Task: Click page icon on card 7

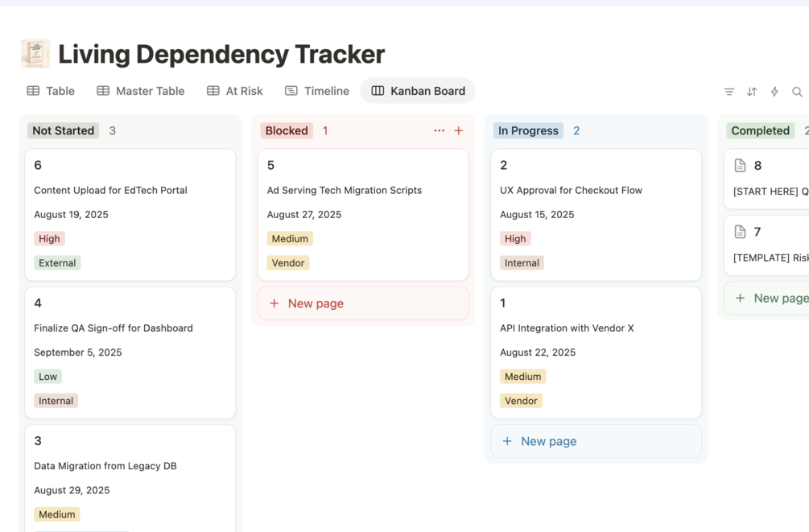Action: tap(741, 232)
